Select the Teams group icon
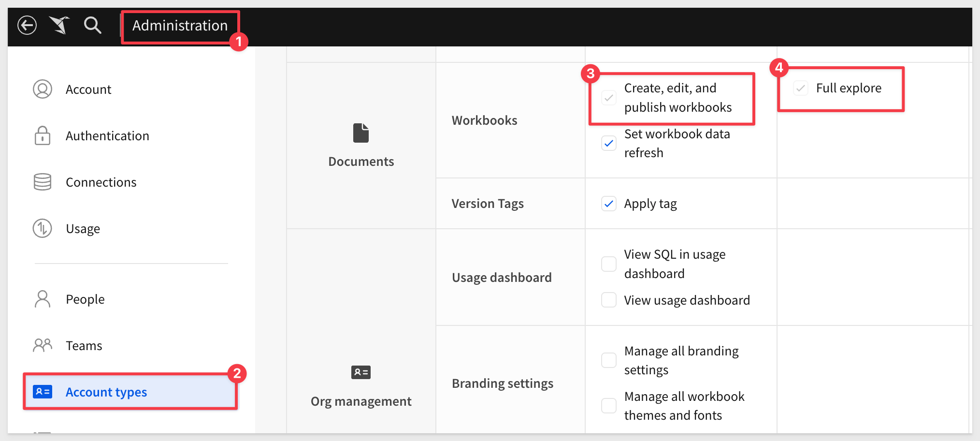 (x=43, y=345)
